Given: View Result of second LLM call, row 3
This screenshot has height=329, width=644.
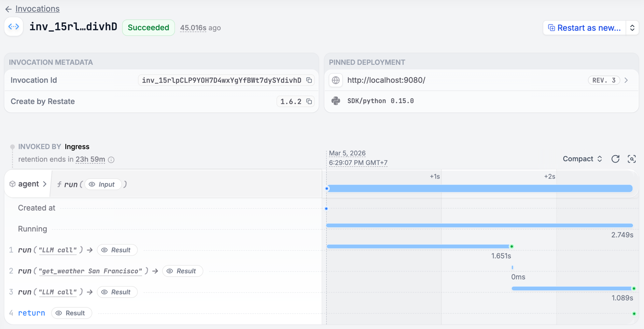Looking at the screenshot, I should point(117,292).
